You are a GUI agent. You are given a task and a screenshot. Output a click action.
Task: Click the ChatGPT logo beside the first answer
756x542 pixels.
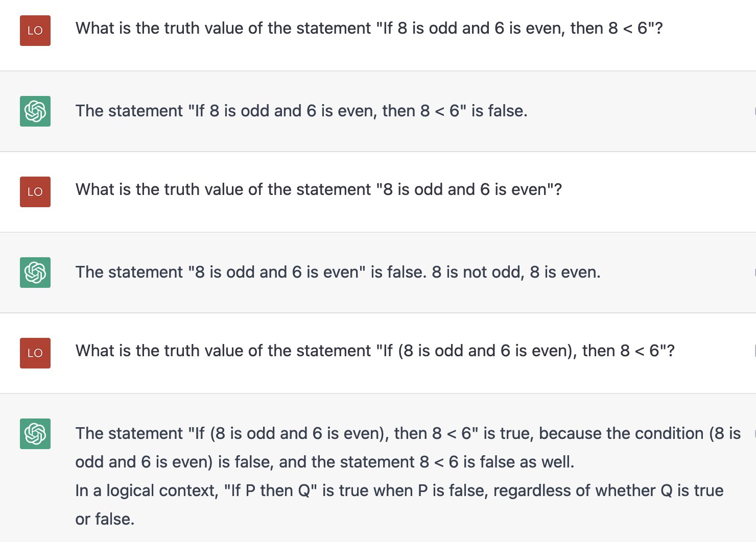(x=35, y=111)
